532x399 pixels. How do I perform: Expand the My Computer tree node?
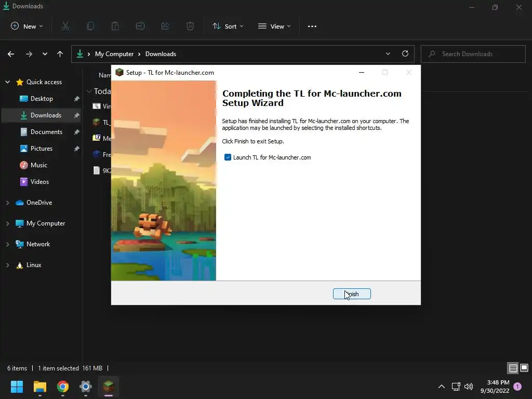7,223
